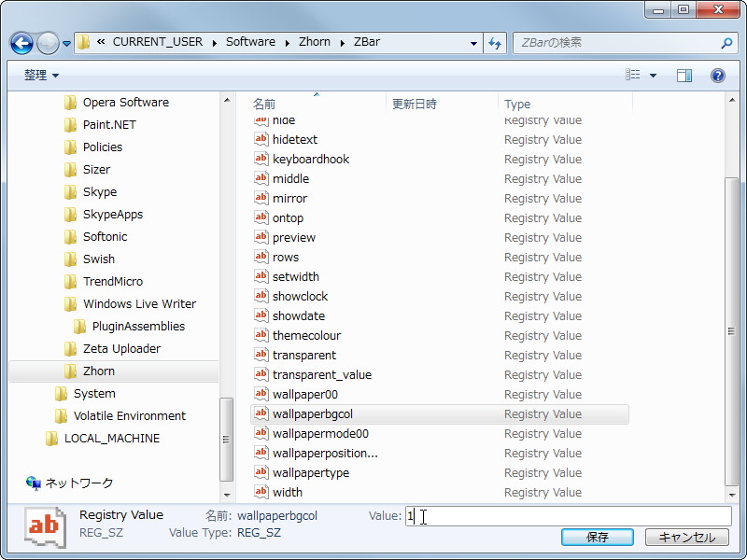Select wallpaper00 entry name

(x=305, y=394)
